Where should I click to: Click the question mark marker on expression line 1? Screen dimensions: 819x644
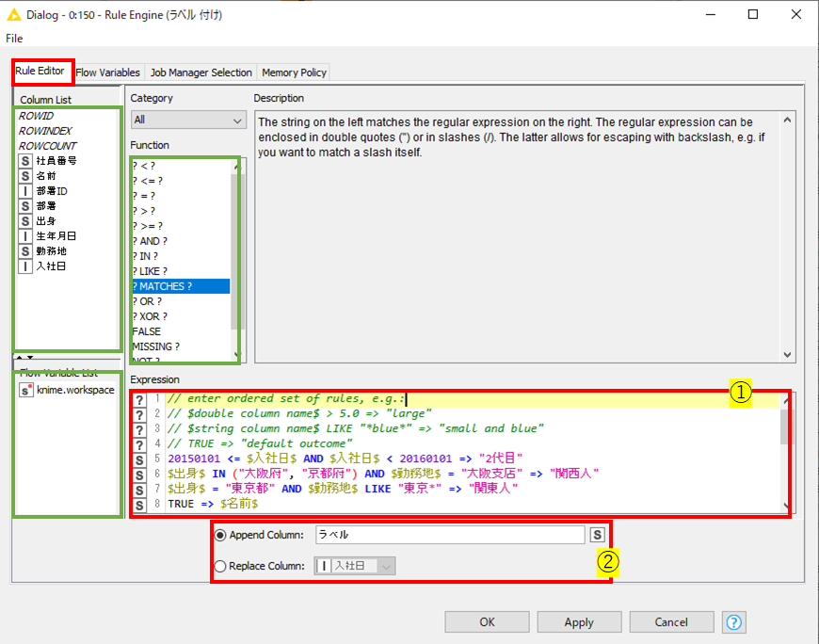[139, 399]
